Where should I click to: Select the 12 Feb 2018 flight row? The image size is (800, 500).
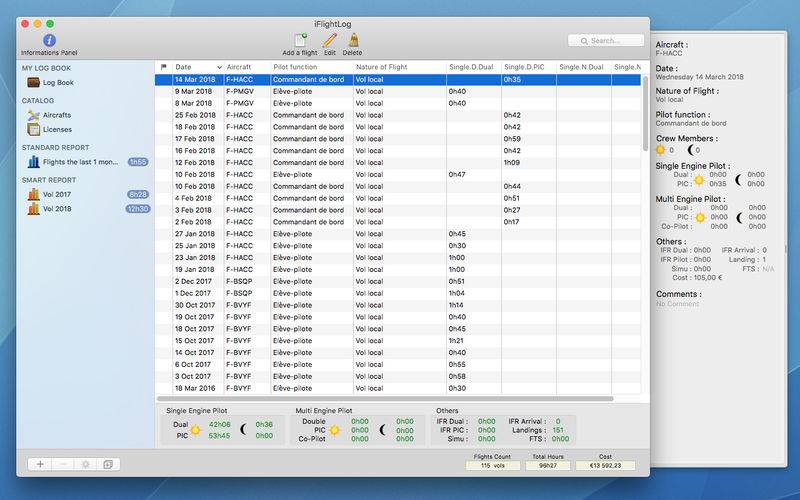pos(398,163)
